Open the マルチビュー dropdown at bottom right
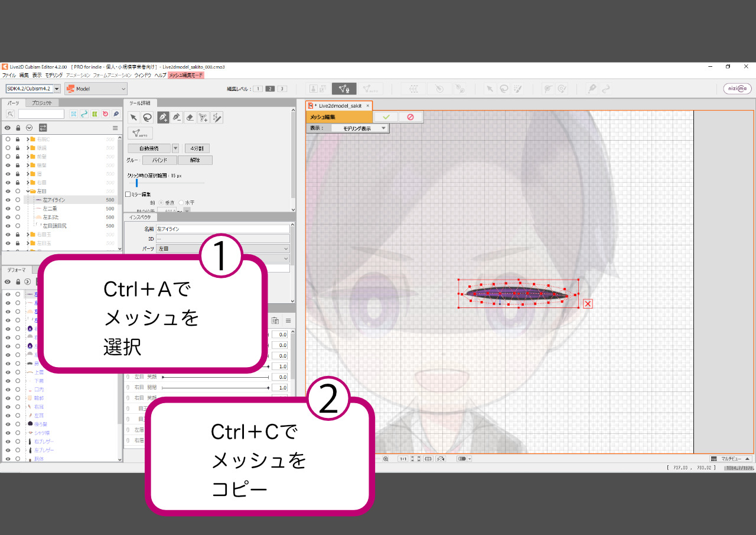The image size is (756, 535). tap(731, 459)
